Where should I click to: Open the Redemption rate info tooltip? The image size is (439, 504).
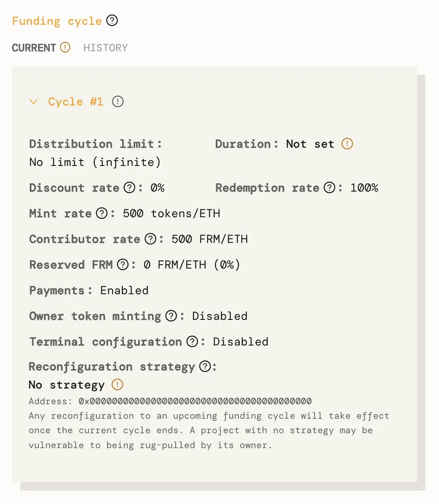pos(329,187)
